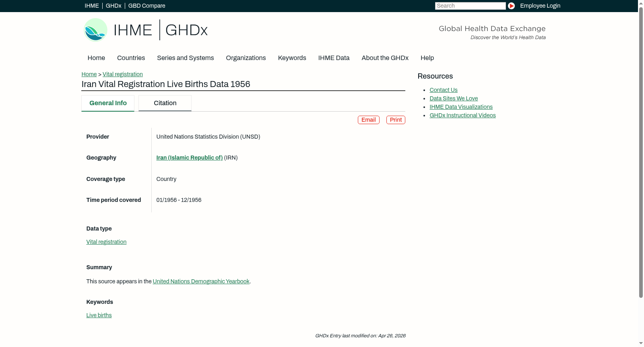Go to the Home menu item
Screen dimensions: 644x347
(x=96, y=58)
